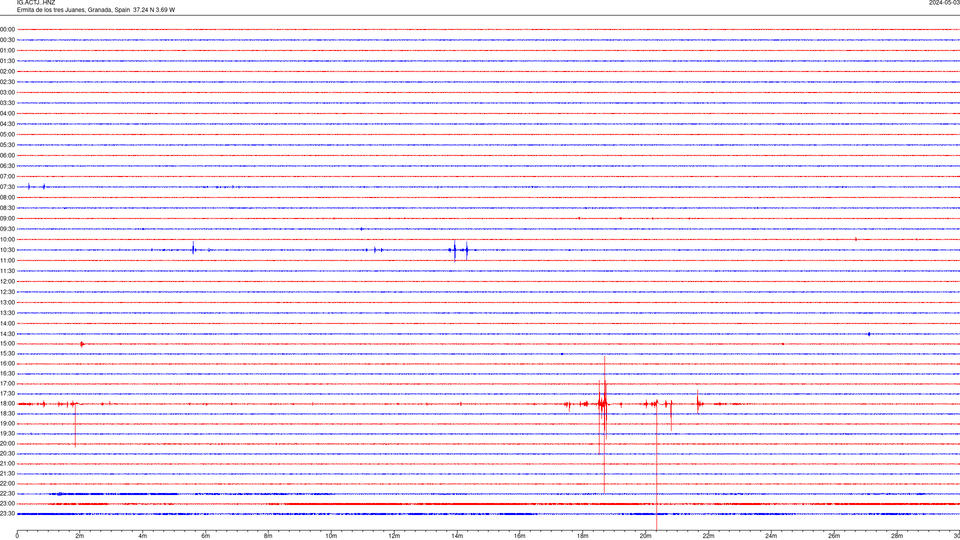Click the 13:30 time row label
960x540 pixels.
pos(7,313)
